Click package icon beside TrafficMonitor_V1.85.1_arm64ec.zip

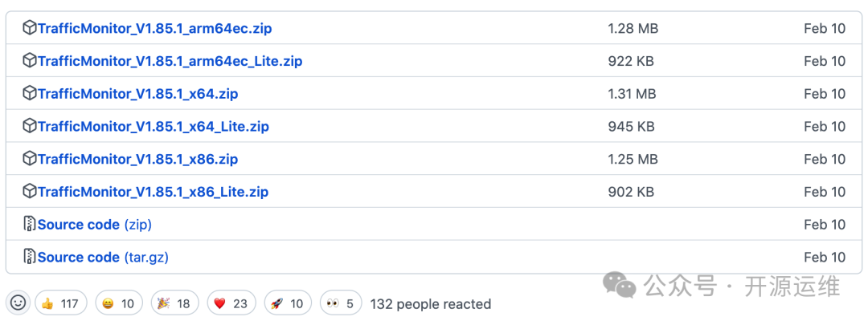pyautogui.click(x=30, y=29)
